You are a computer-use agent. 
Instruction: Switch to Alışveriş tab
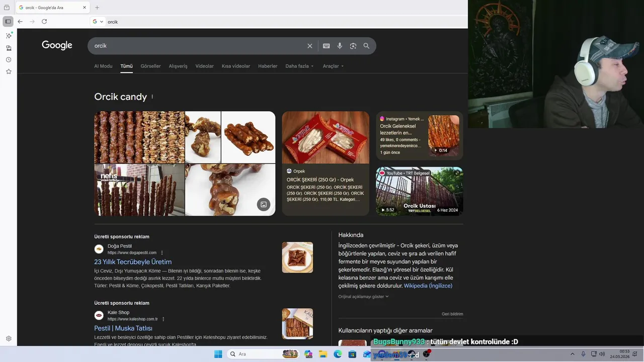(x=178, y=66)
